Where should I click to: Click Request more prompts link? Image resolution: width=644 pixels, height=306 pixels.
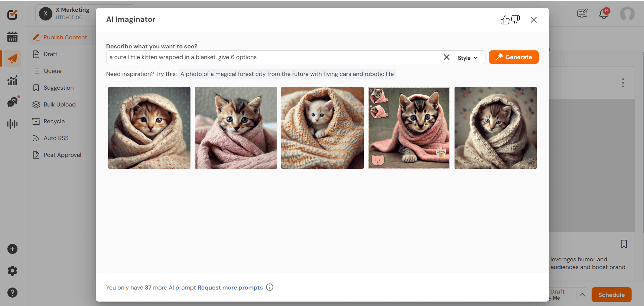230,288
